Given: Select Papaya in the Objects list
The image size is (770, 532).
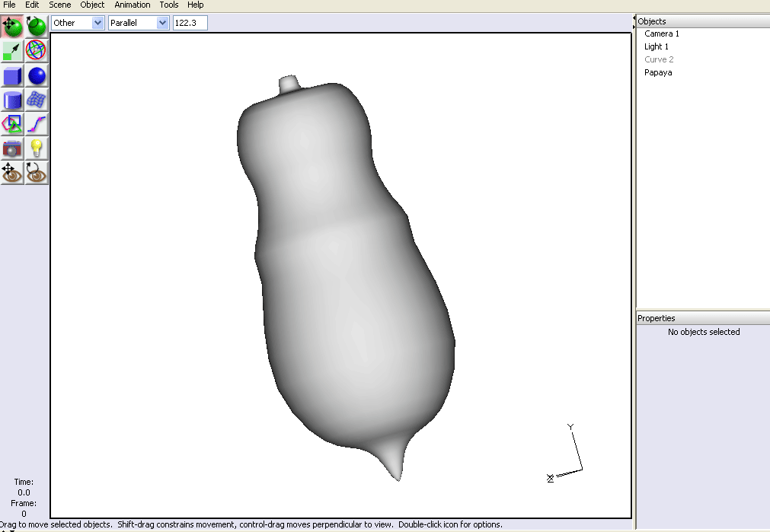Looking at the screenshot, I should click(658, 72).
